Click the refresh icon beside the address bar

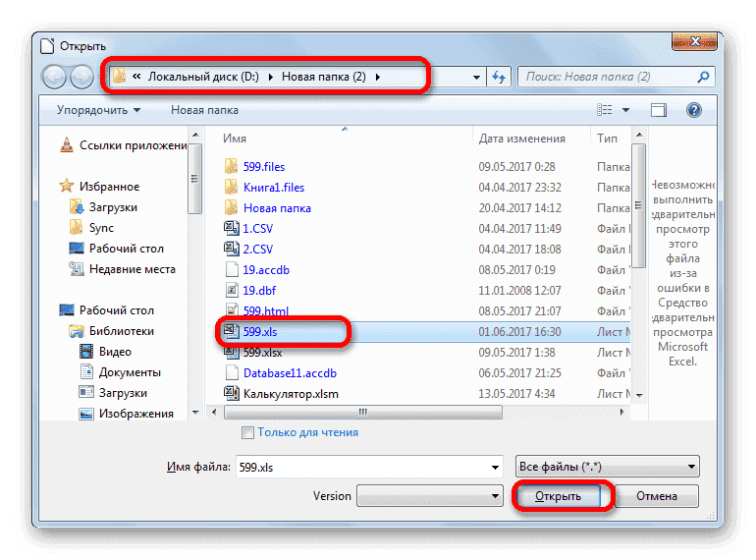pyautogui.click(x=499, y=77)
